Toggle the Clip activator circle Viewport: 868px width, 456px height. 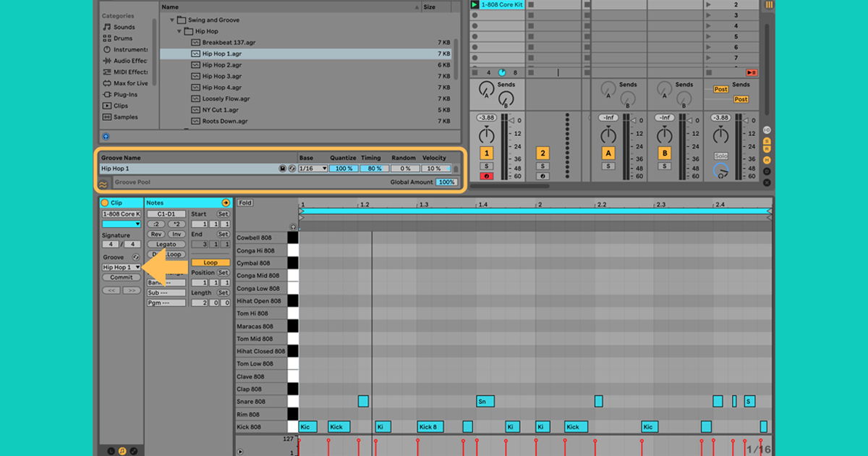[105, 203]
